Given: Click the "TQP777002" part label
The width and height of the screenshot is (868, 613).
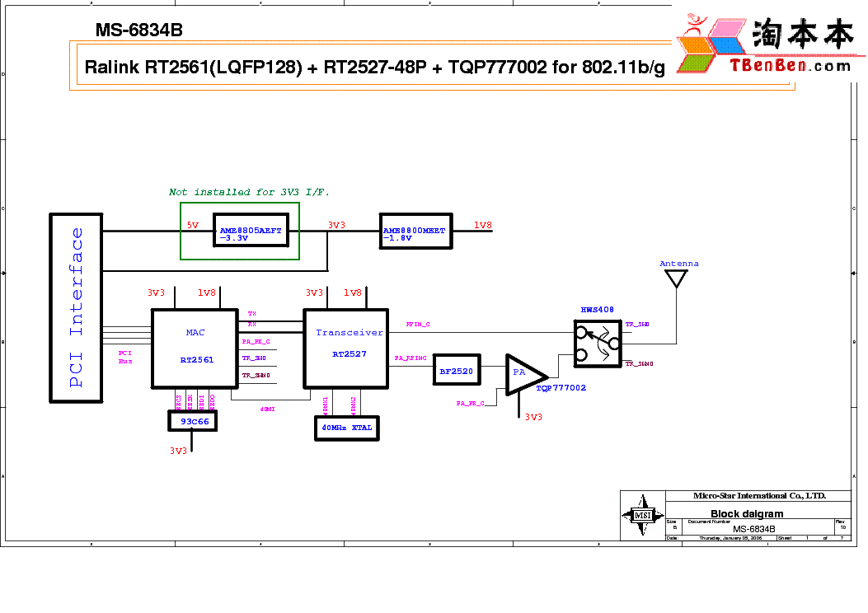Looking at the screenshot, I should [561, 388].
